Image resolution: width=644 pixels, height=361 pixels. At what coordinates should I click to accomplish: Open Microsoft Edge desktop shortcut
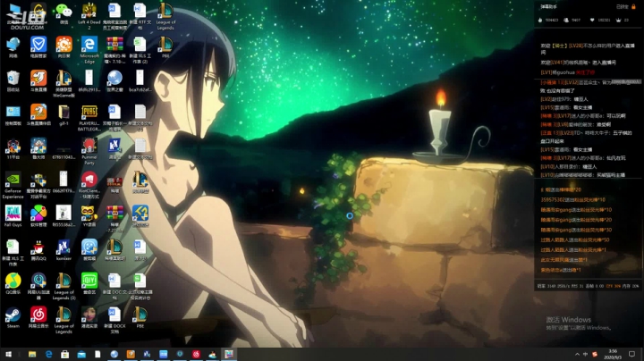(x=89, y=50)
